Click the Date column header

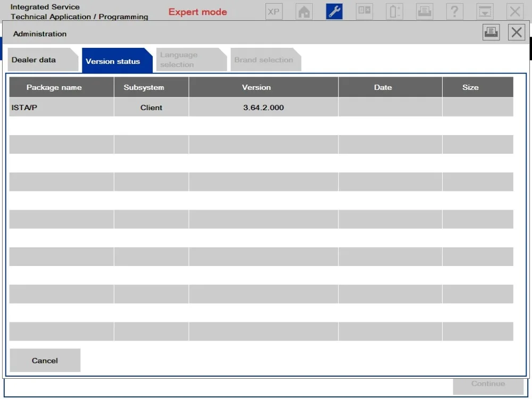pyautogui.click(x=390, y=87)
